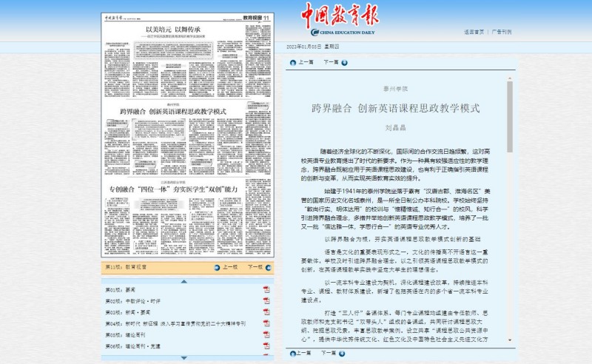Go to 返回首页 link

point(474,33)
